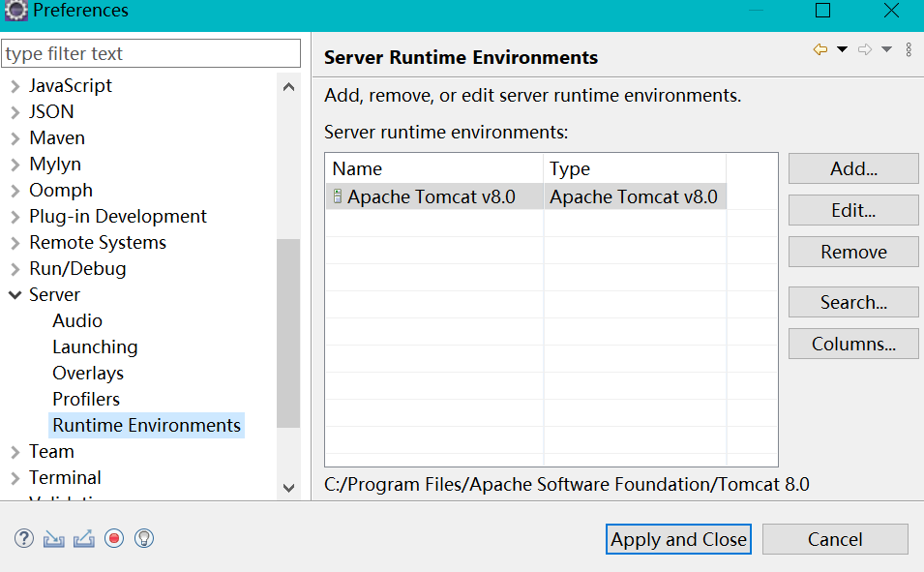This screenshot has width=924, height=572.
Task: Click the Export preferences icon
Action: pyautogui.click(x=84, y=539)
